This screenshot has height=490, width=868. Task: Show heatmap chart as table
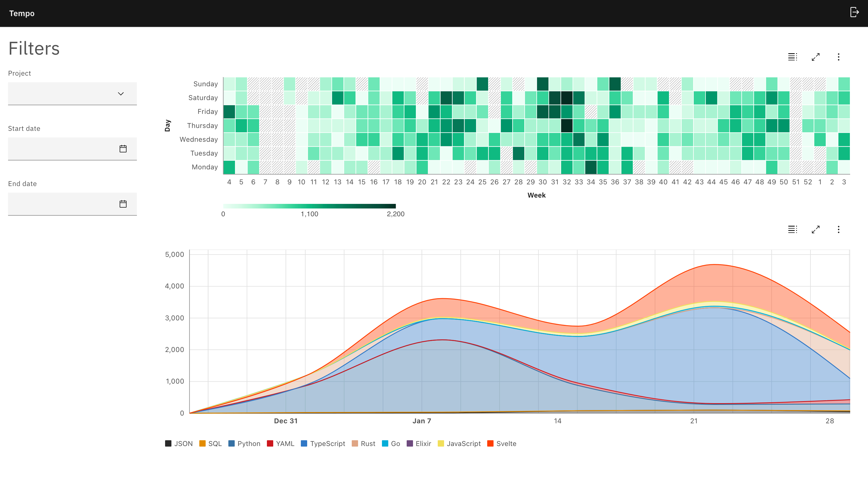click(x=792, y=57)
